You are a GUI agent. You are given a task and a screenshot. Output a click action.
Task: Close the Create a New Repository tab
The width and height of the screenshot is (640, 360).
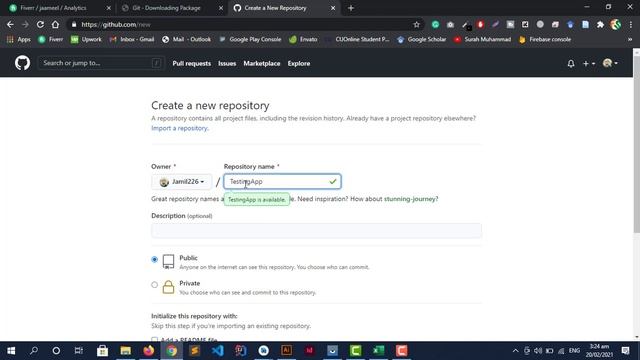[333, 8]
